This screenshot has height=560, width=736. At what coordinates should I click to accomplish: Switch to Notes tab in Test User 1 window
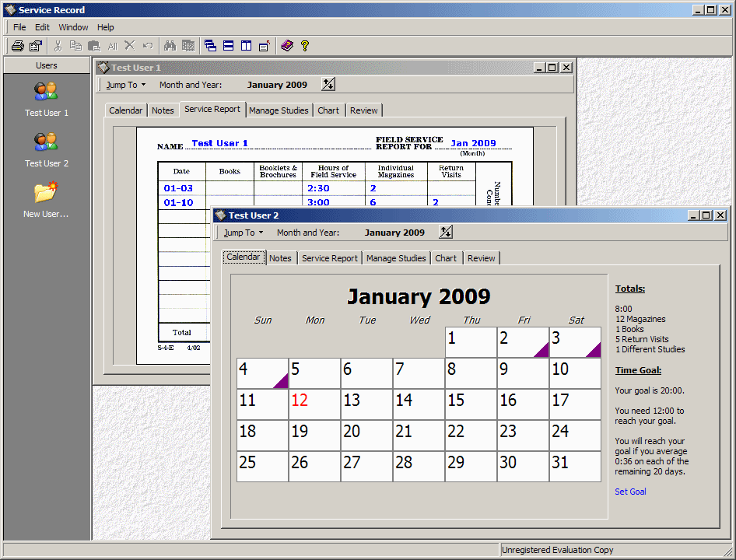click(163, 110)
